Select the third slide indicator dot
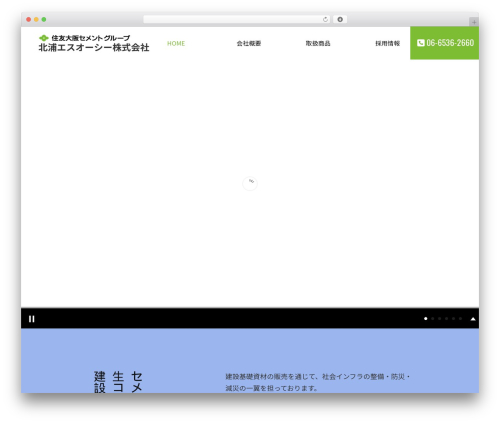Screen dimensions: 500x423 point(440,319)
